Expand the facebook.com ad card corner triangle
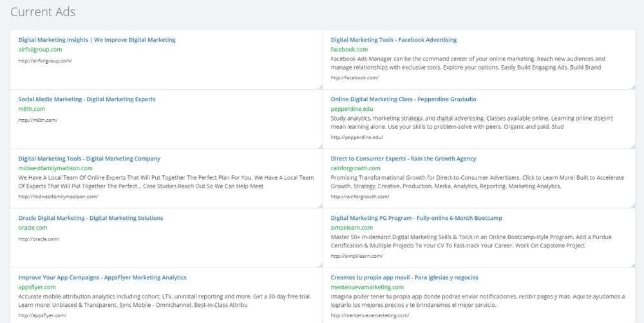 click(x=632, y=86)
